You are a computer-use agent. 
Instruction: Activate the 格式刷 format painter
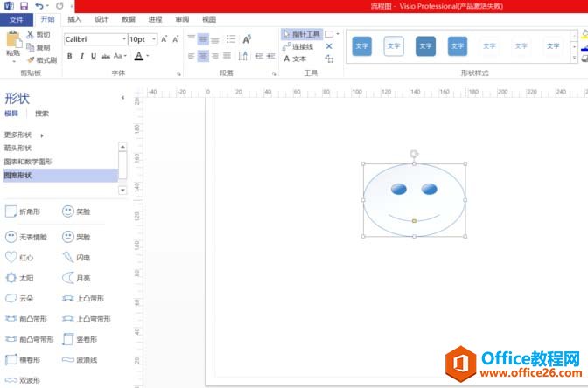(42, 60)
